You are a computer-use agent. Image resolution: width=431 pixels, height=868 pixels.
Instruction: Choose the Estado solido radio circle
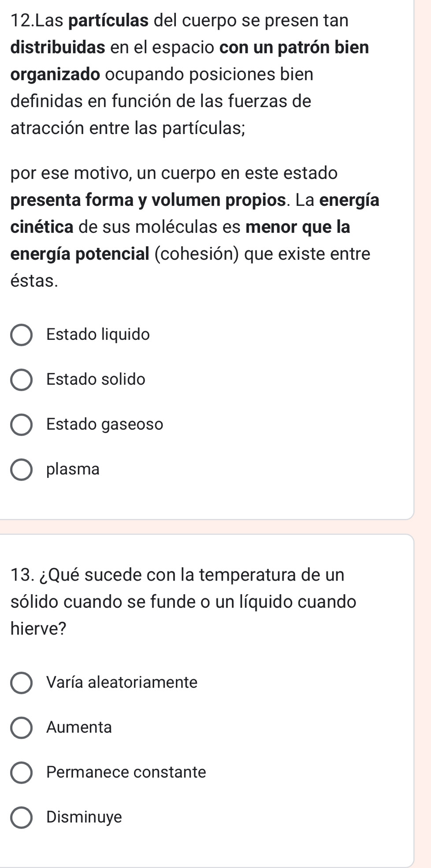pyautogui.click(x=21, y=380)
